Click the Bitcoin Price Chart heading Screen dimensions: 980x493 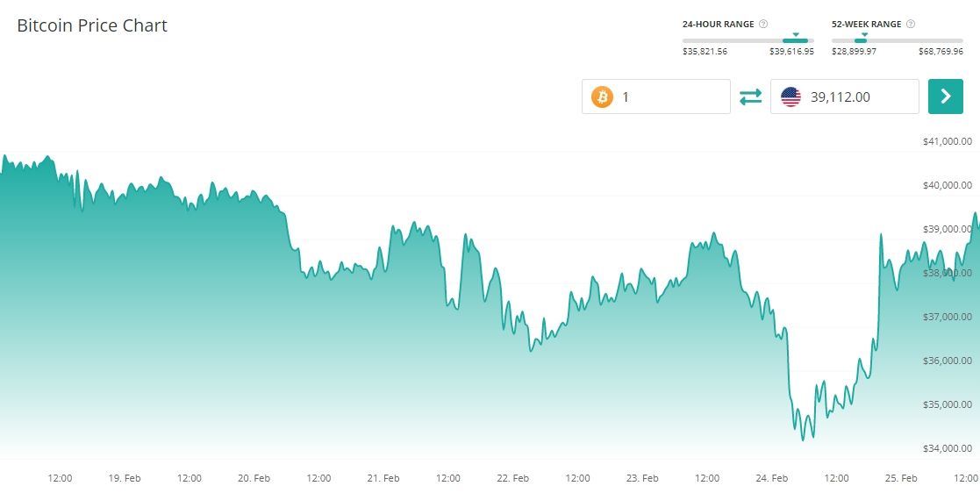click(92, 25)
